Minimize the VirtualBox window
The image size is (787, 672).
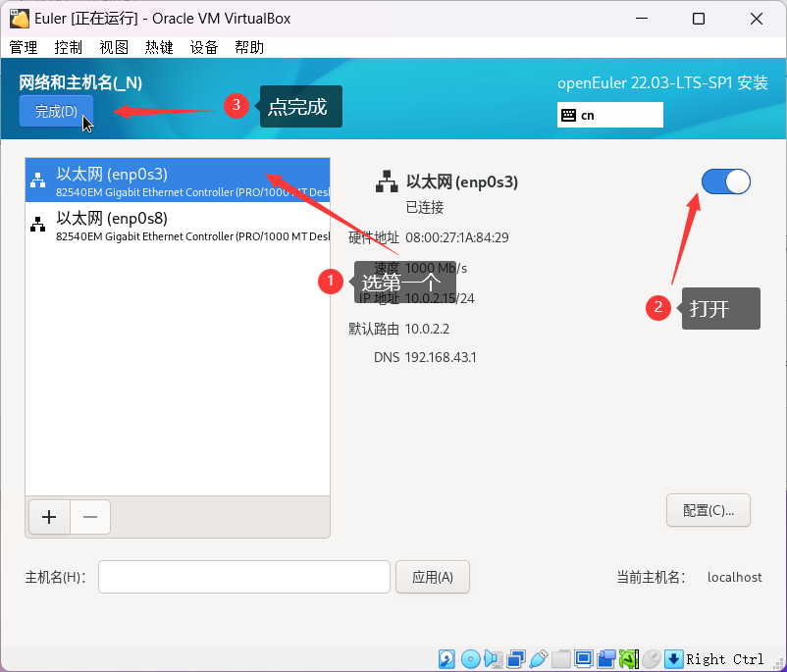click(642, 19)
